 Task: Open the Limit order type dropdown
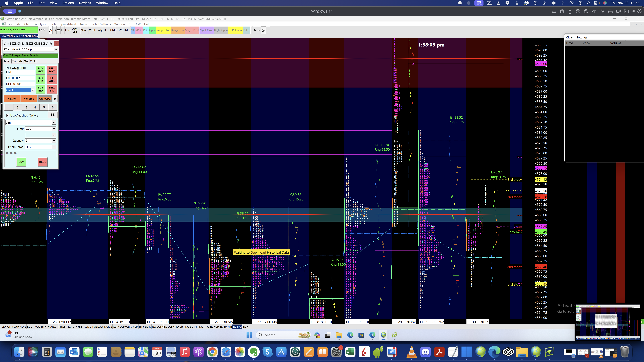[54, 123]
